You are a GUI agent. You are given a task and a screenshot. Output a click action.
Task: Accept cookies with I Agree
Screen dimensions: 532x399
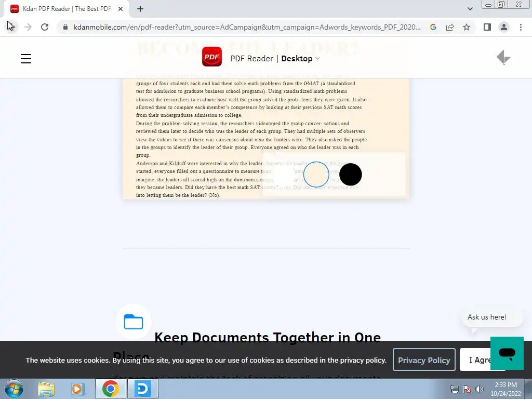click(475, 360)
